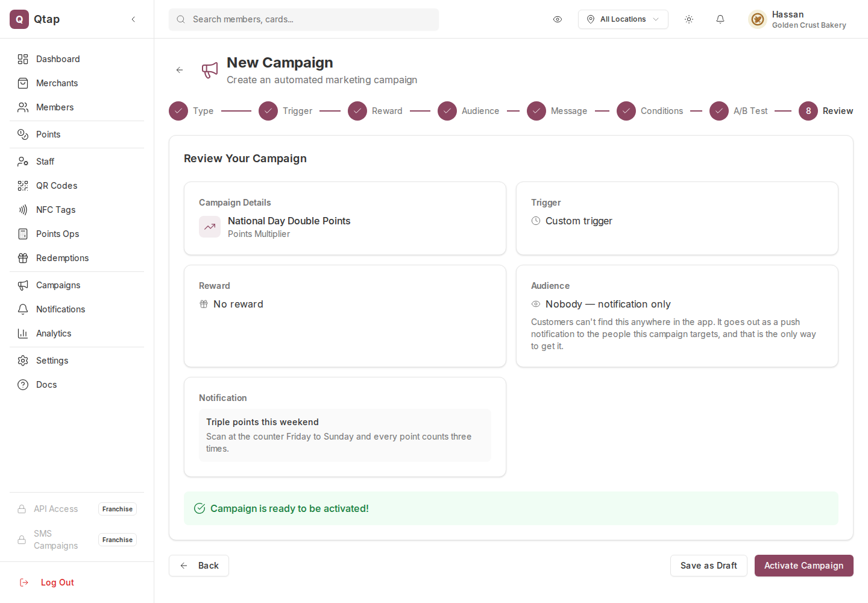Jump to the A/B Test step
The height and width of the screenshot is (603, 868).
coord(738,111)
